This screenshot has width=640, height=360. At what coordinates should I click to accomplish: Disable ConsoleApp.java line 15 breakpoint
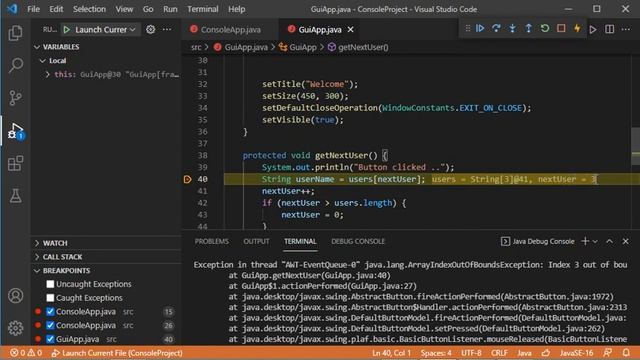pos(50,312)
